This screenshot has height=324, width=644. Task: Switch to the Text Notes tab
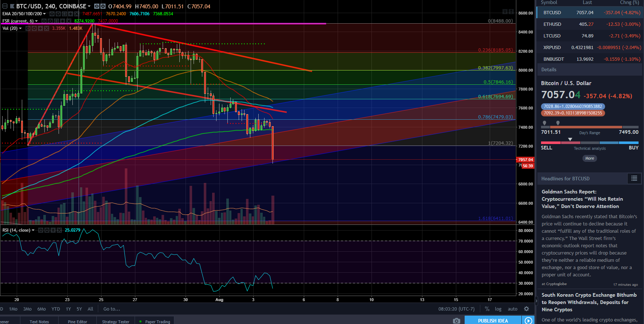(x=39, y=321)
